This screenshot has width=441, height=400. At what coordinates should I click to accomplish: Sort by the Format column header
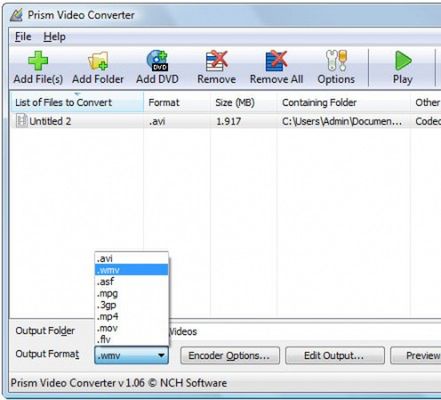177,102
